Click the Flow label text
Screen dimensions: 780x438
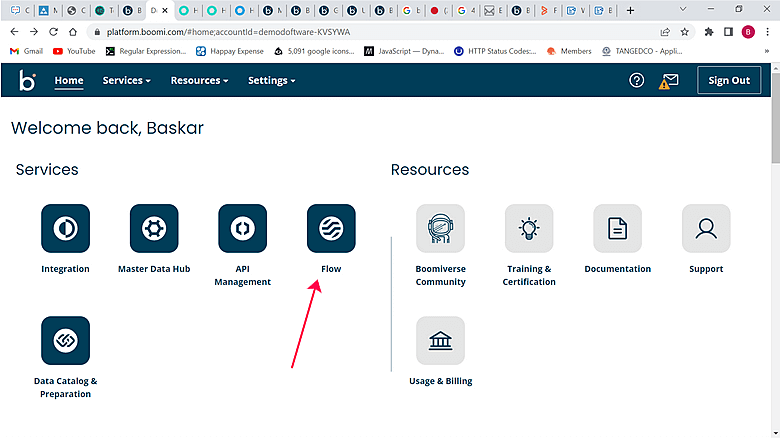331,269
